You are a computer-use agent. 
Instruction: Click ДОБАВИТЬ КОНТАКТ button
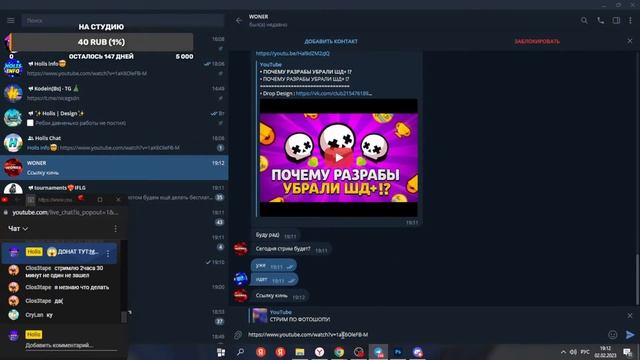pyautogui.click(x=331, y=41)
